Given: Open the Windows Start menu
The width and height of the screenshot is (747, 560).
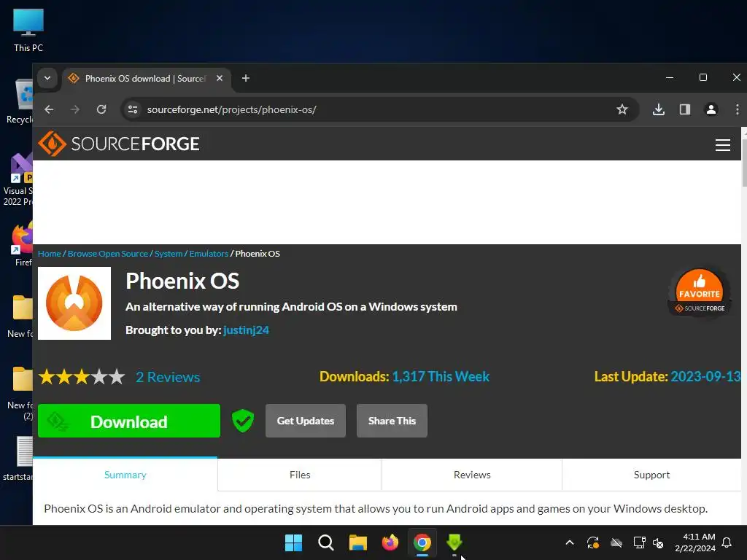Looking at the screenshot, I should click(293, 542).
